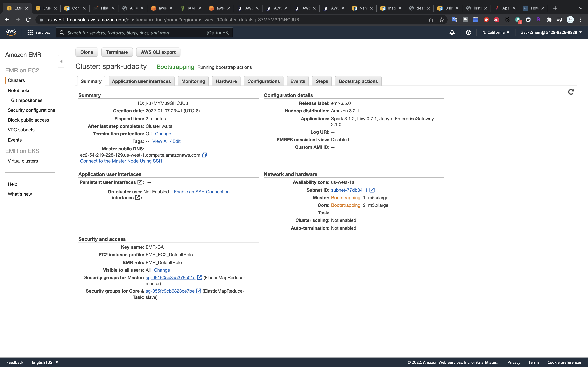Click the Terminate button
Viewport: 588px width, 367px height.
[117, 52]
